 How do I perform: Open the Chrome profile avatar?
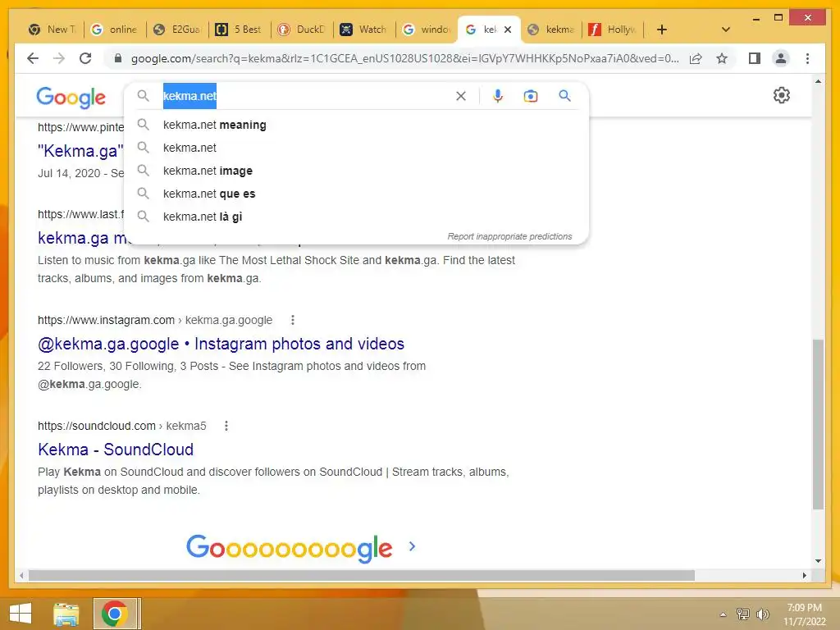(781, 58)
